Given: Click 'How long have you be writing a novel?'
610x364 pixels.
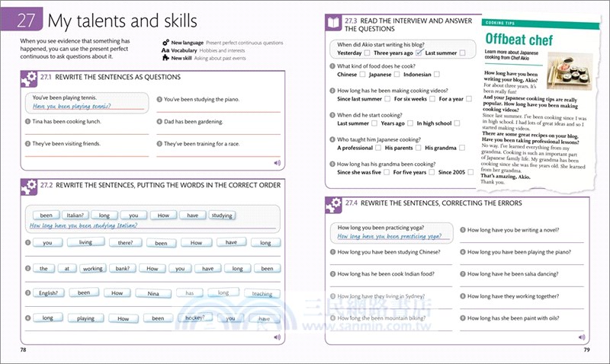Looking at the screenshot, I should 513,230.
